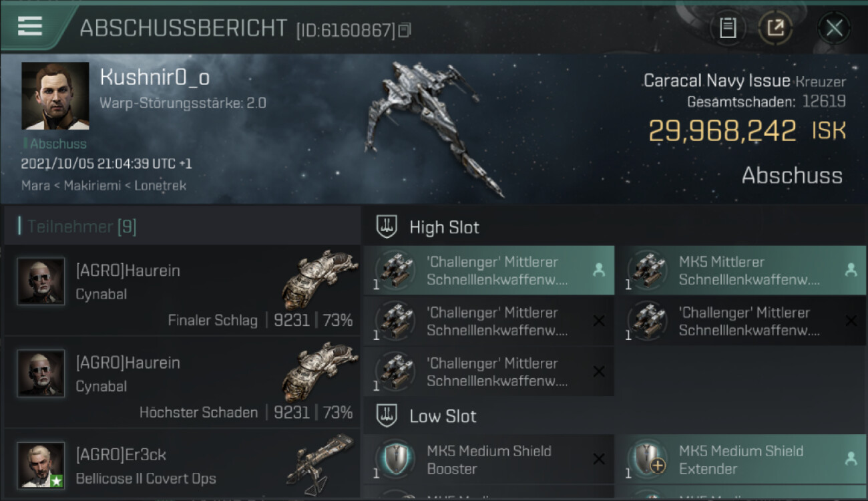868x501 pixels.
Task: Select the MK5 Mittlerer Schnelllenkwaffenwerfer module
Action: [x=740, y=271]
